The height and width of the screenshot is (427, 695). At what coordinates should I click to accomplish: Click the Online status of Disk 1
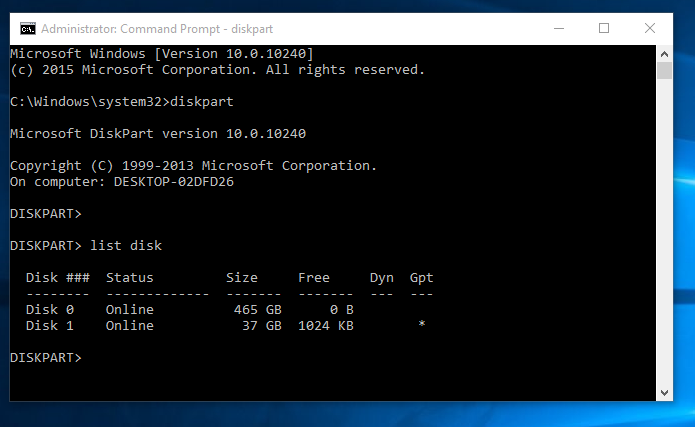[129, 325]
